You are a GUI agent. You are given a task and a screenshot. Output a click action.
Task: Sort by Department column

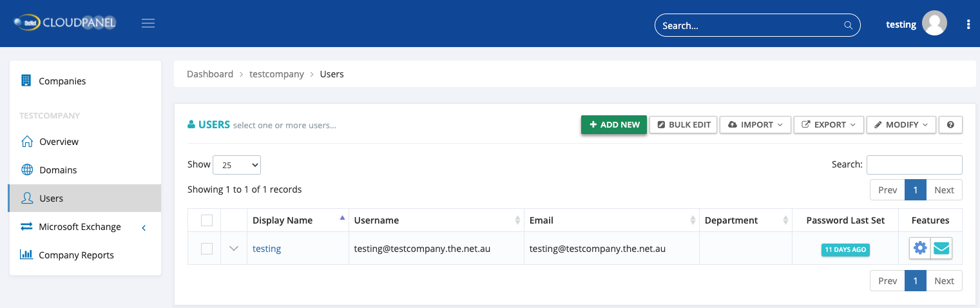745,220
